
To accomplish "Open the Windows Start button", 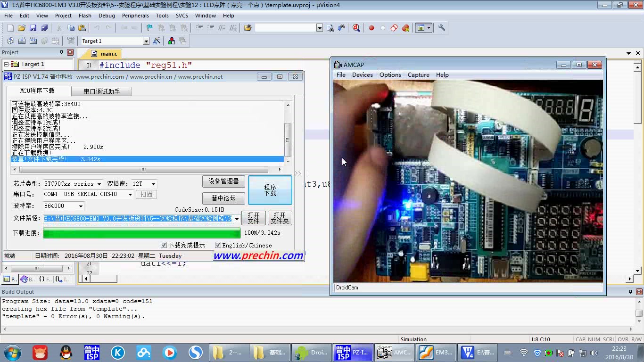I will [13, 352].
